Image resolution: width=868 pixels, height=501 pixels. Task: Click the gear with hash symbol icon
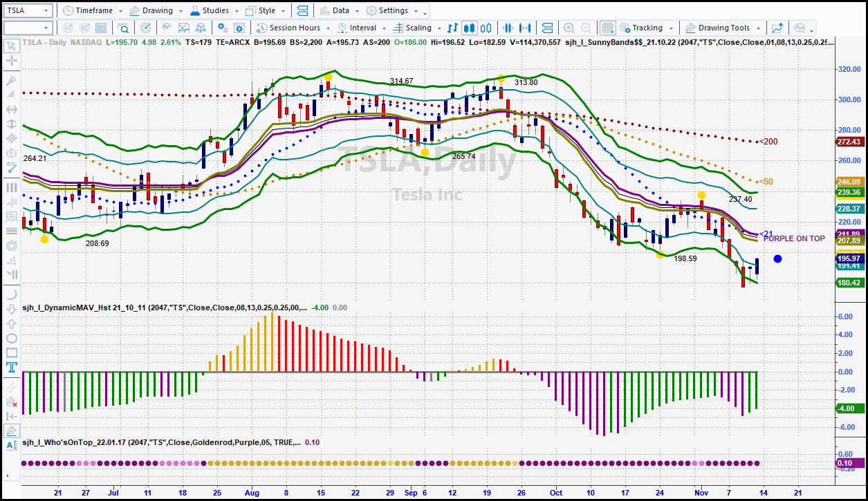coord(223,28)
